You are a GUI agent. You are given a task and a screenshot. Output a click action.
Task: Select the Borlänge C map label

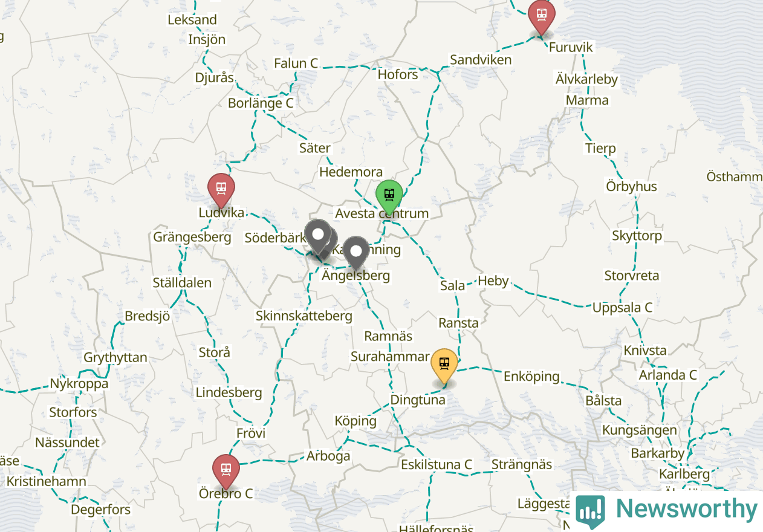(x=261, y=103)
